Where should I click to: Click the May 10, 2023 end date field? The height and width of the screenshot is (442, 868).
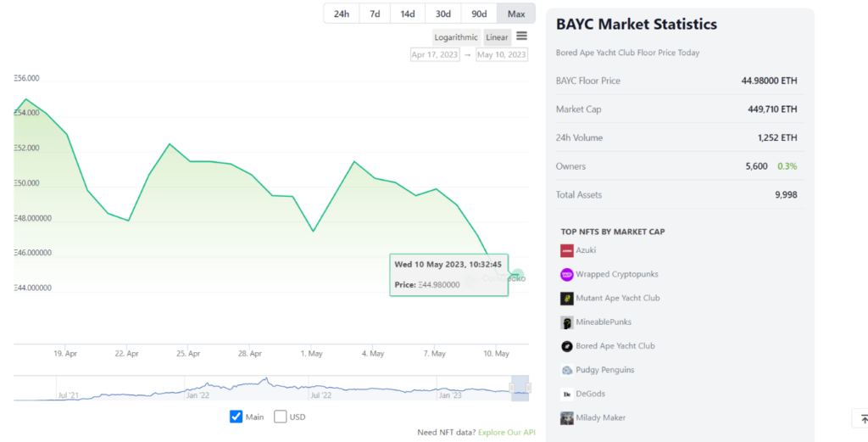[502, 55]
